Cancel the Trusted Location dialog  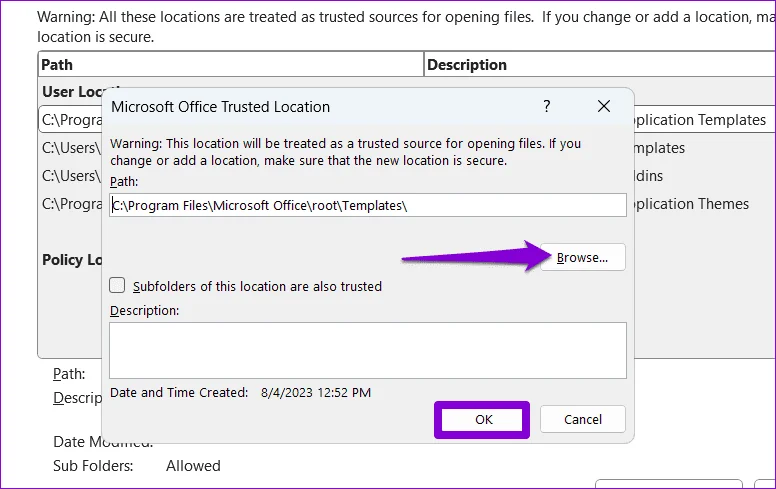[x=582, y=420]
